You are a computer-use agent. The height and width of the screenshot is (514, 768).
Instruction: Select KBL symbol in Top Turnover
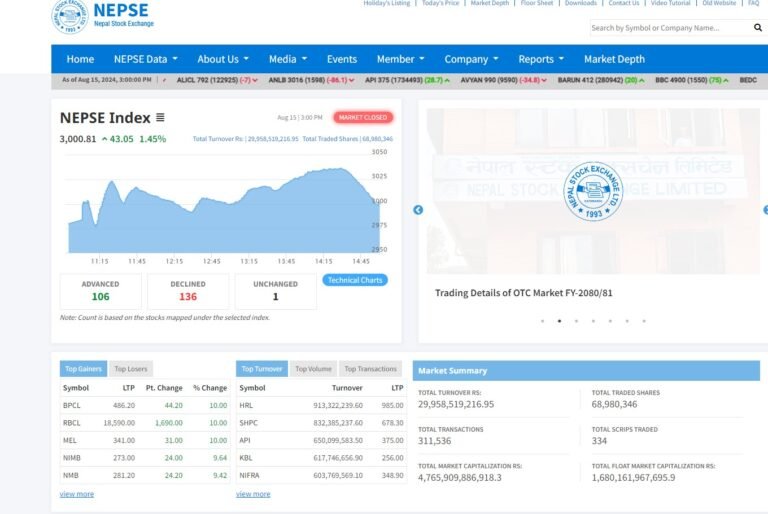click(x=246, y=458)
